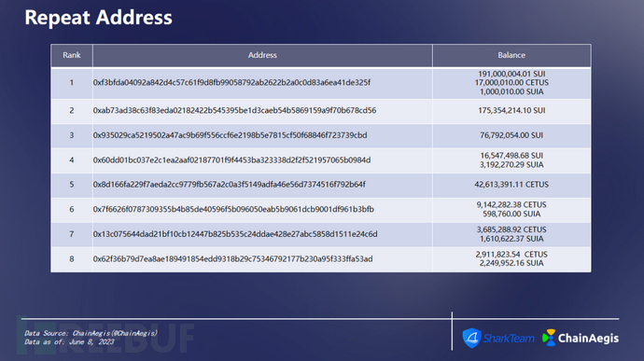This screenshot has height=361, width=644.
Task: Select the Balance column header
Action: coord(511,55)
